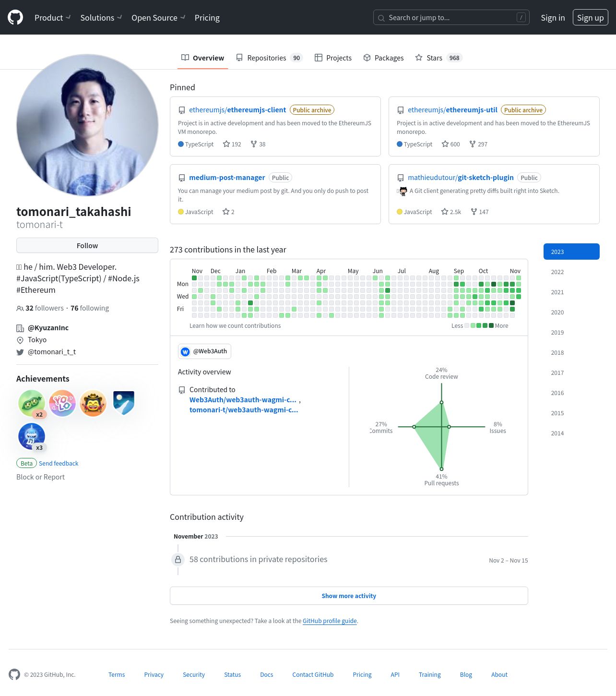
Task: Click the star icon on ethereumjs-util
Action: pos(445,144)
